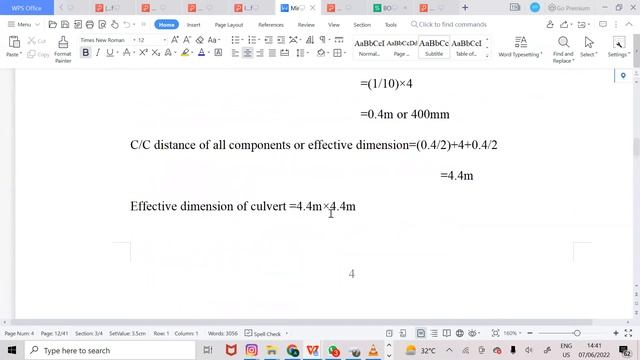Screen dimensions: 640x360
Task: Justify paragraph text
Action: coord(272,53)
